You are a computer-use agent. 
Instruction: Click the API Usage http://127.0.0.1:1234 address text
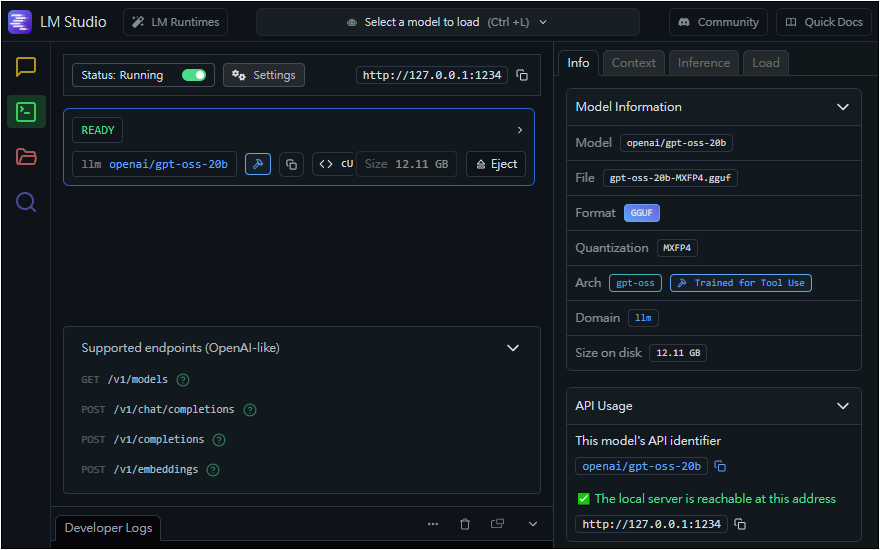[651, 524]
